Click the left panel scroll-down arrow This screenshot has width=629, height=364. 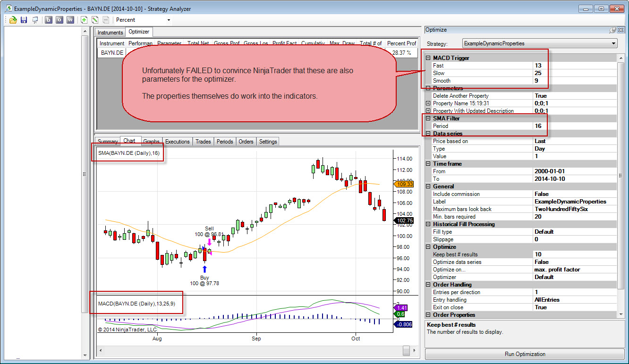click(x=85, y=356)
